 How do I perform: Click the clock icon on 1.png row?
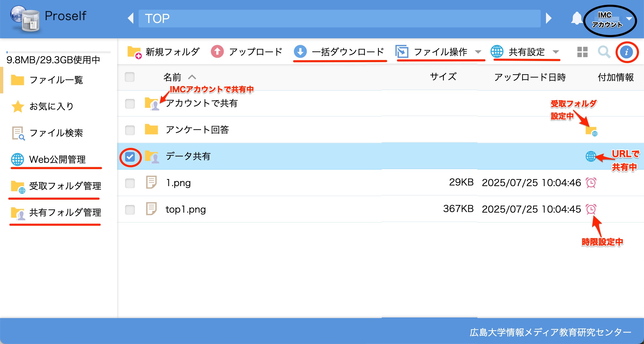click(591, 183)
